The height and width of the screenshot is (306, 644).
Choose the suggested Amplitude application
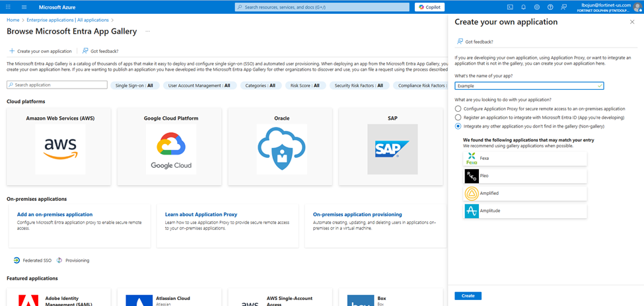click(x=525, y=211)
